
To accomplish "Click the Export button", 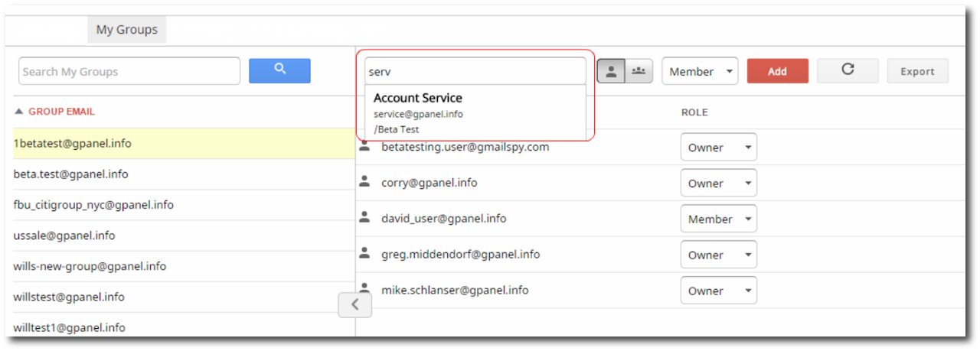I will [917, 72].
